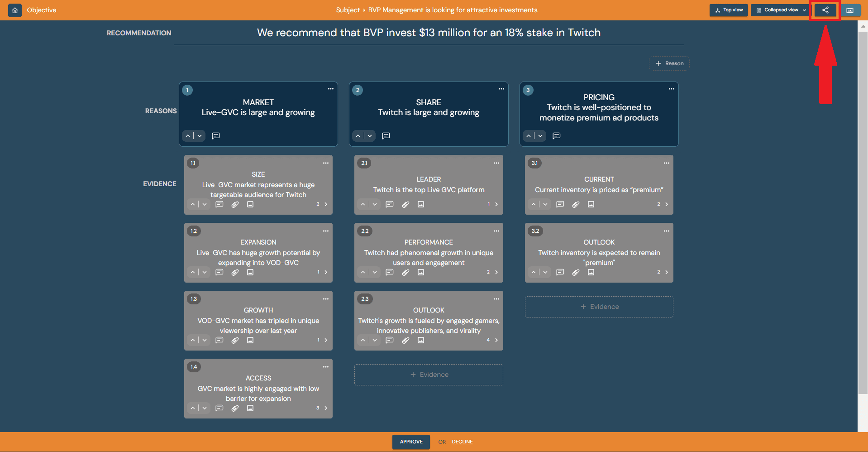
Task: Open image icon on LEADER evidence card
Action: click(421, 204)
